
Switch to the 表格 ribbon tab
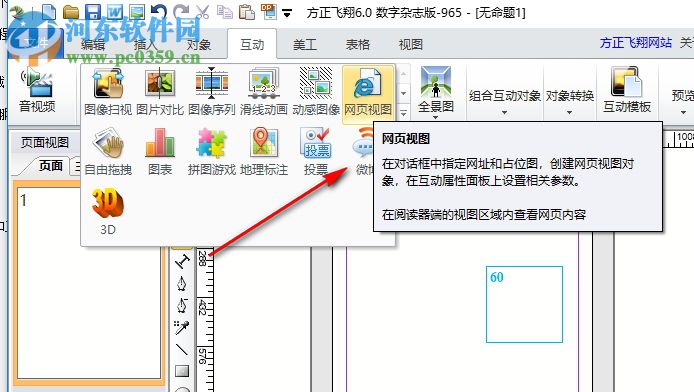(x=358, y=44)
